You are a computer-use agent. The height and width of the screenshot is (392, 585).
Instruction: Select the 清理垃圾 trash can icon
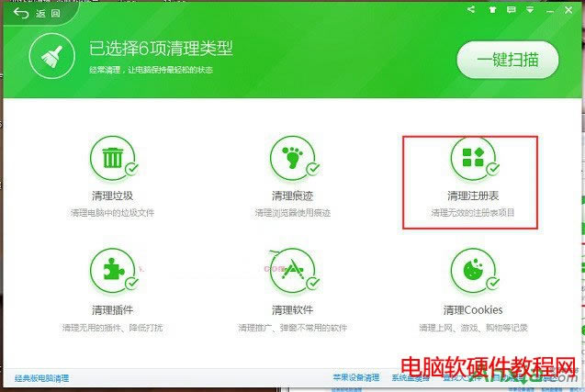click(112, 158)
